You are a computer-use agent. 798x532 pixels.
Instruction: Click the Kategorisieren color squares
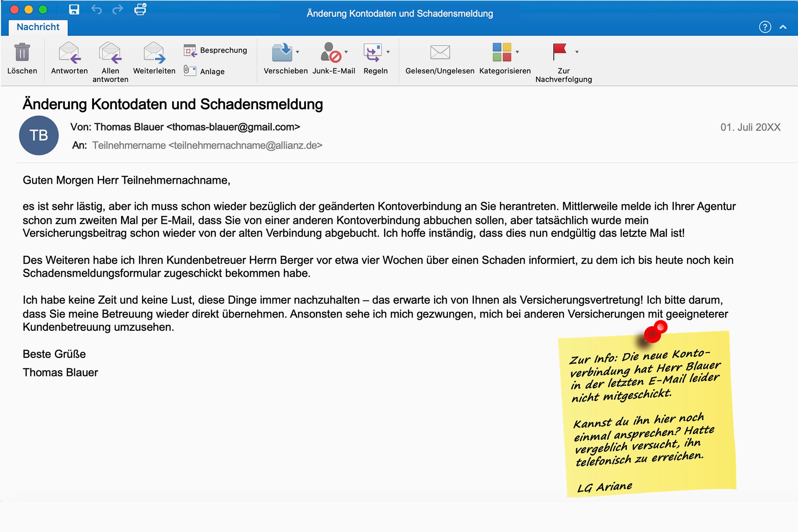(x=502, y=52)
